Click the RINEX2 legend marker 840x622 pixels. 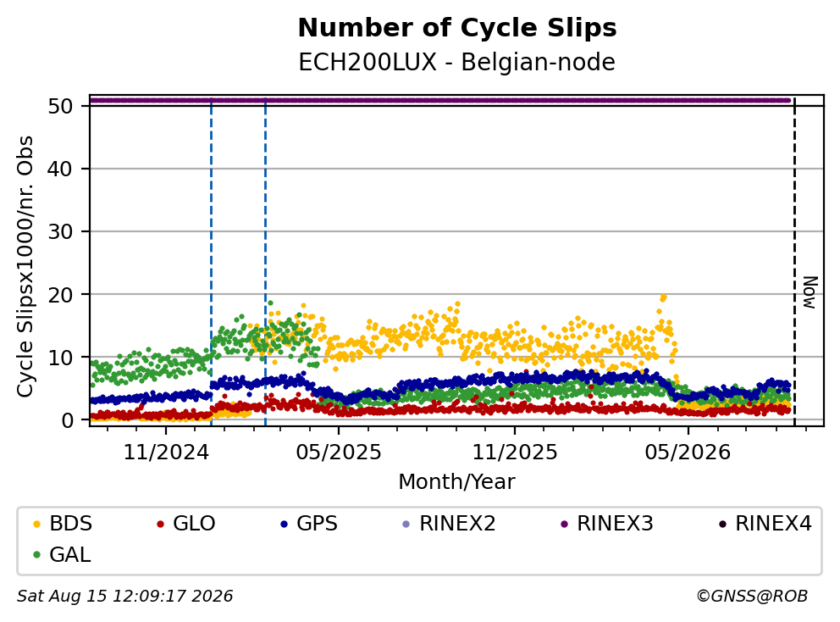pyautogui.click(x=406, y=524)
